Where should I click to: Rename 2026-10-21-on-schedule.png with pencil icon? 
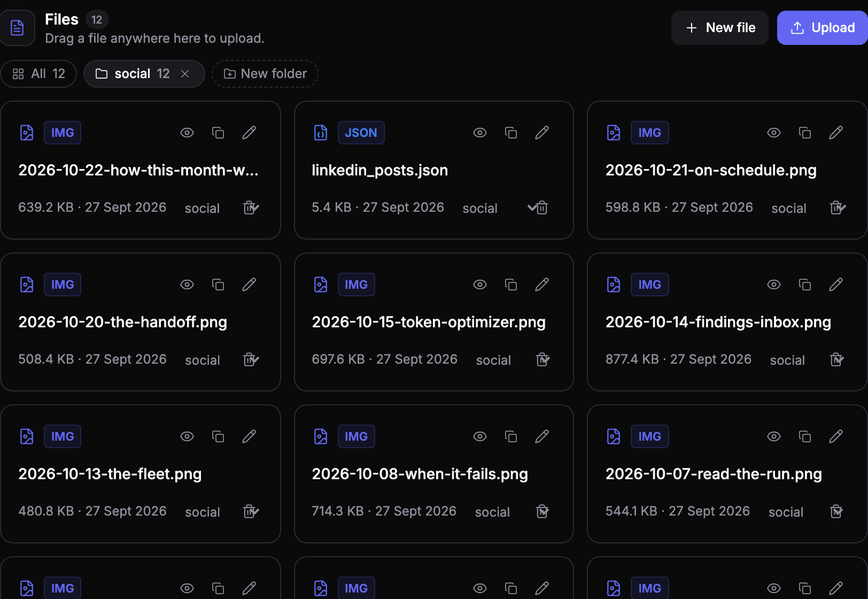pos(836,133)
